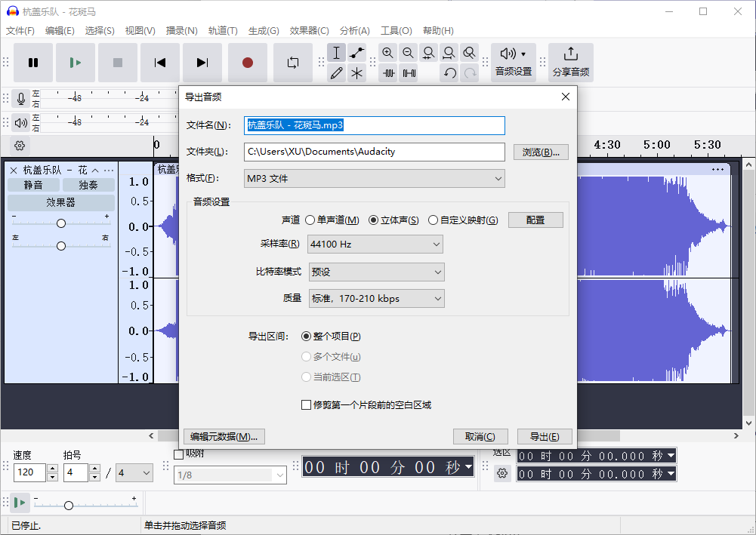Click the zoom in magnifier icon
Image resolution: width=756 pixels, height=535 pixels.
click(387, 53)
